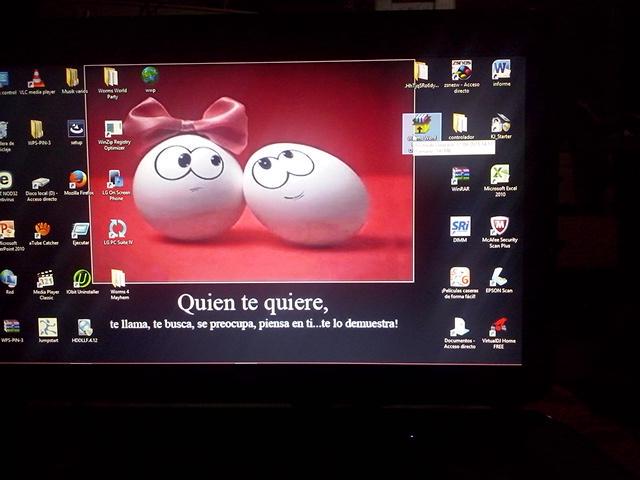Open Documentos Acceso directo shortcut
Screen dimensions: 640x480
(460, 333)
